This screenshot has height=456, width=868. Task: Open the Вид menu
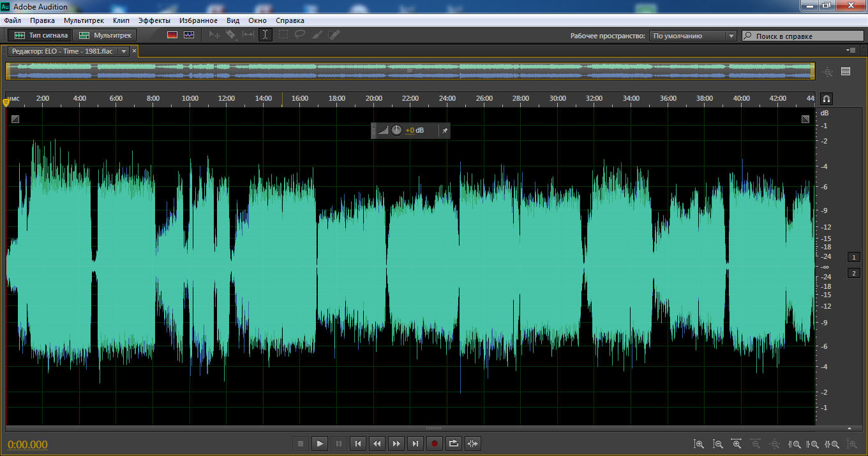tap(233, 20)
